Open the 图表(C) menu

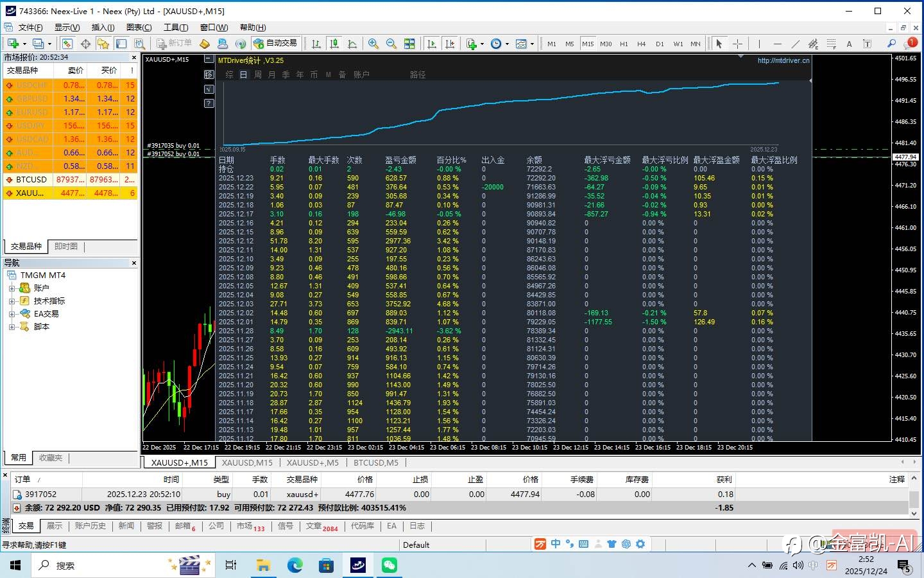(139, 28)
